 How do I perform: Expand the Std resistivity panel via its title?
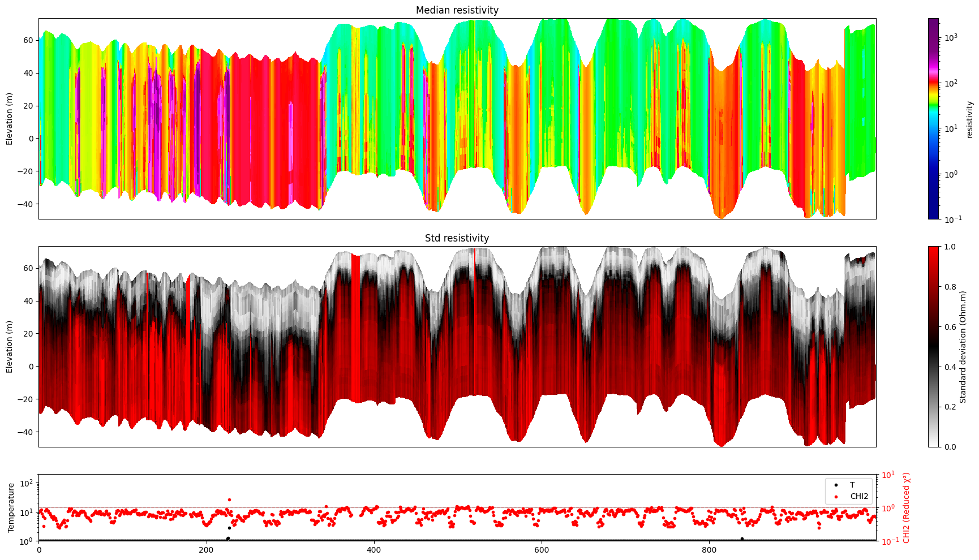(x=458, y=238)
